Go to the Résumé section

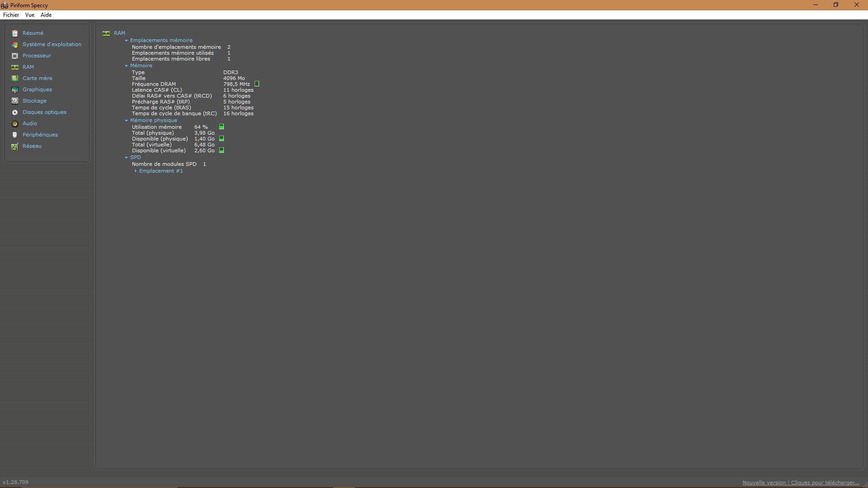pyautogui.click(x=33, y=33)
